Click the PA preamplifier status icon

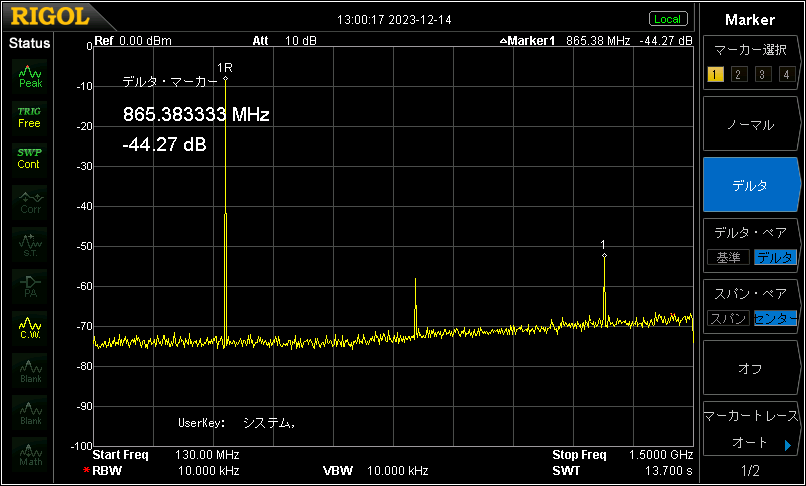30,287
